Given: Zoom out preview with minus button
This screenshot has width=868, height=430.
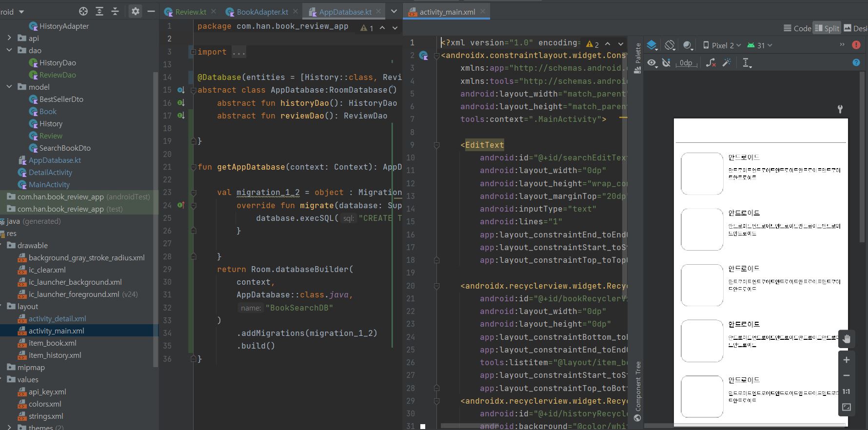Looking at the screenshot, I should click(x=847, y=375).
